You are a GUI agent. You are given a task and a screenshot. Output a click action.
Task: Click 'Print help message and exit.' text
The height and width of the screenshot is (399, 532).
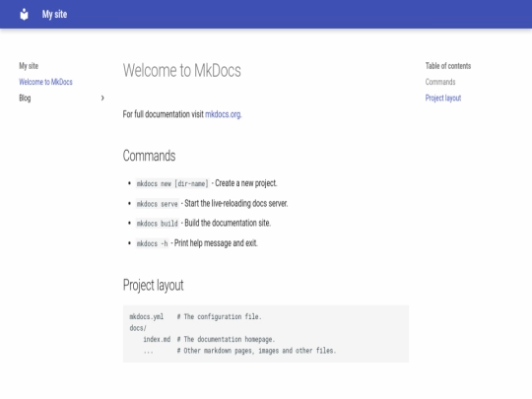(x=216, y=243)
